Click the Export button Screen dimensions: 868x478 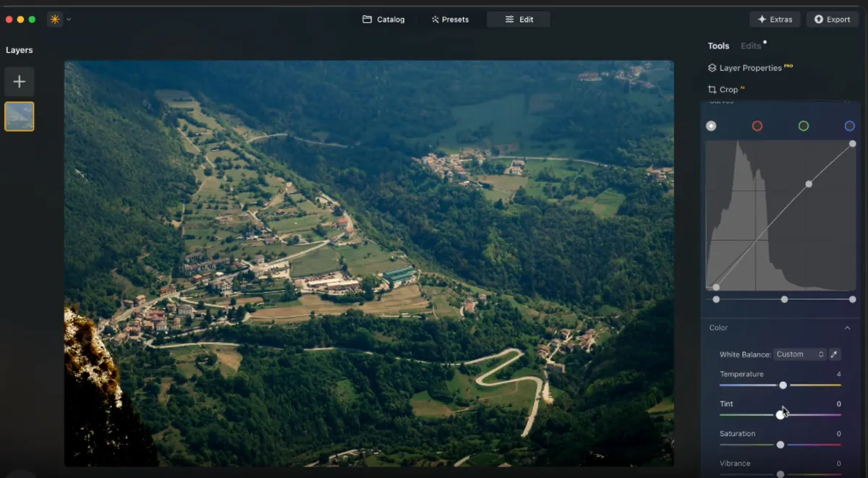832,19
